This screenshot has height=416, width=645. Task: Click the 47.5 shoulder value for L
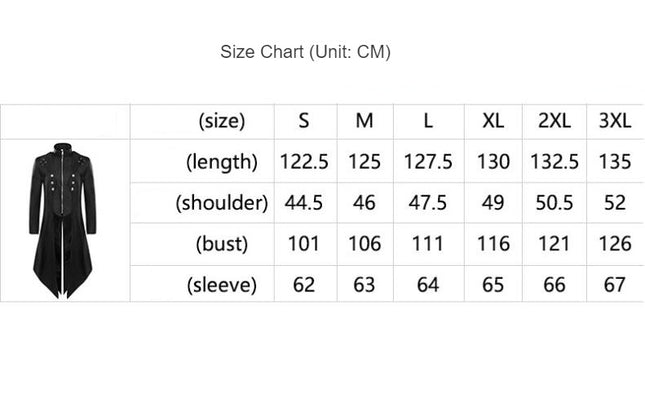click(428, 202)
